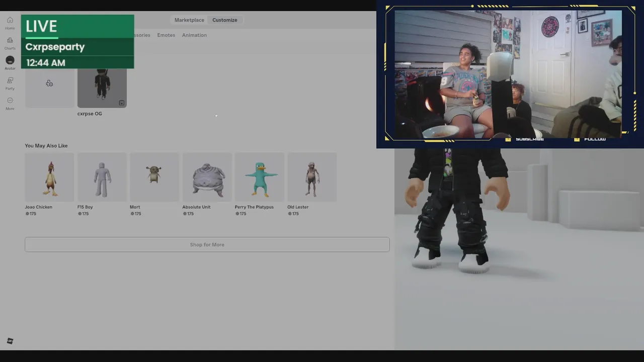Open the More sidebar icon

coord(10,103)
